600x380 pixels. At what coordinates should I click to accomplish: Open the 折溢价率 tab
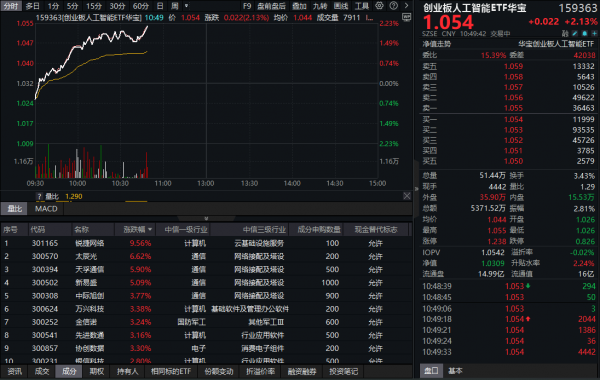(x=260, y=371)
